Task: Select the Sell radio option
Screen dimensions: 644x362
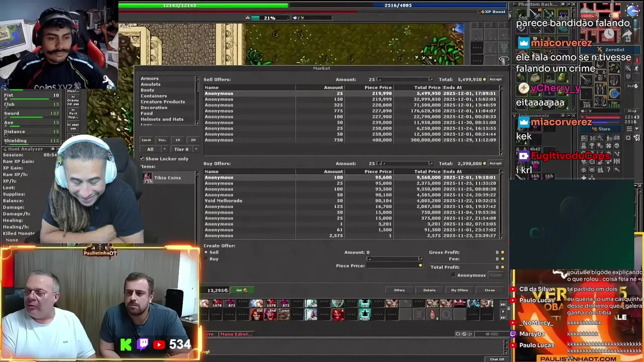Action: [206, 252]
